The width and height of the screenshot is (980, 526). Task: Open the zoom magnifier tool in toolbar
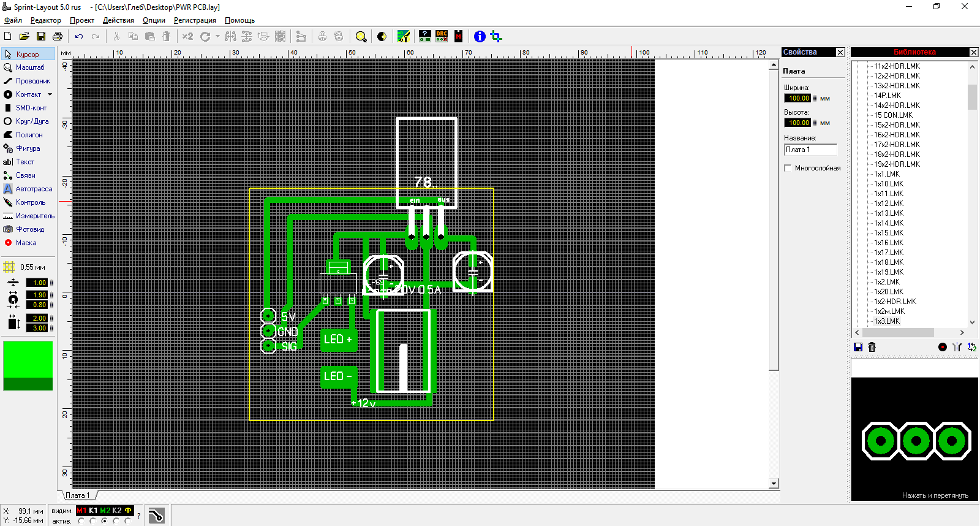click(x=361, y=37)
